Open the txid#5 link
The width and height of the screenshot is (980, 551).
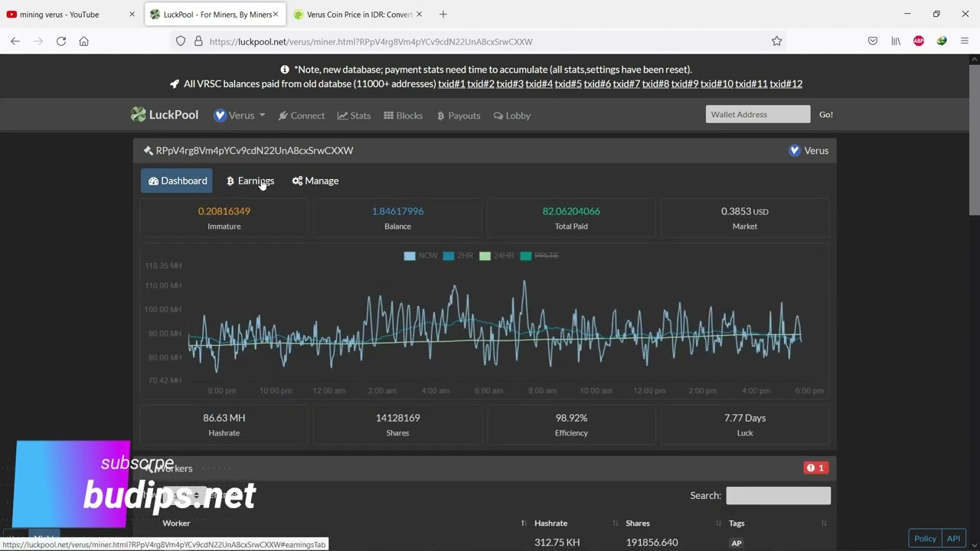[568, 83]
